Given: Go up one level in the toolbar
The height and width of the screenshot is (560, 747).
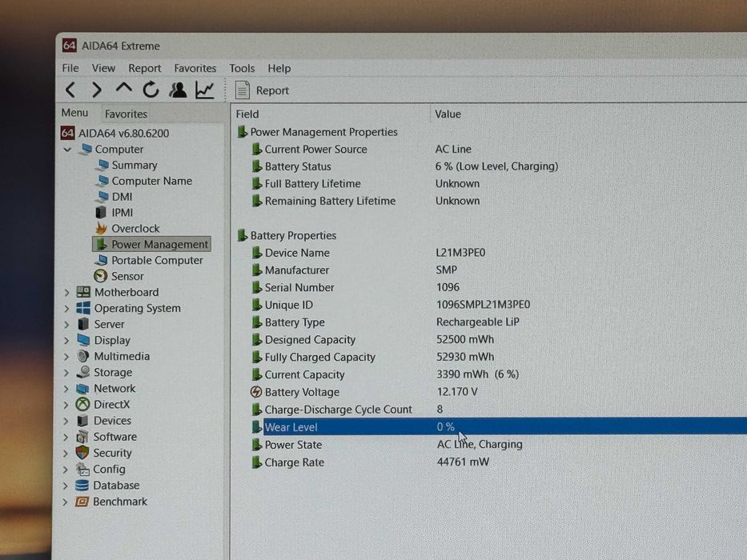Looking at the screenshot, I should point(124,88).
